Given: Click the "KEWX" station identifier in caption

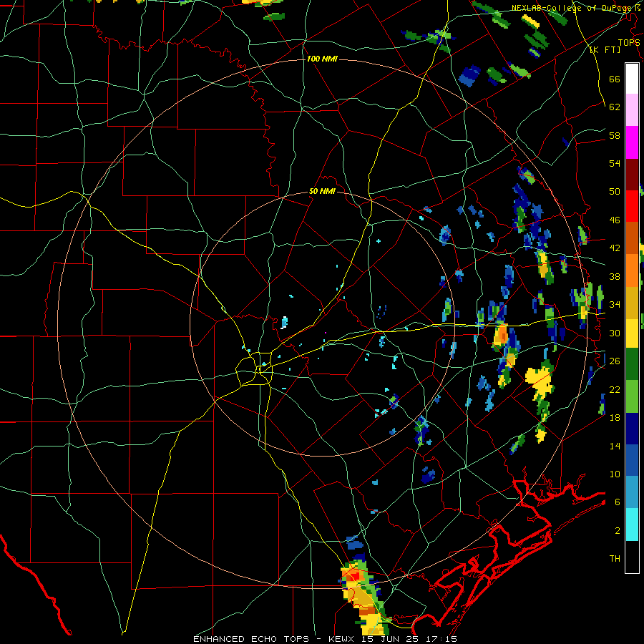Looking at the screenshot, I should [341, 639].
